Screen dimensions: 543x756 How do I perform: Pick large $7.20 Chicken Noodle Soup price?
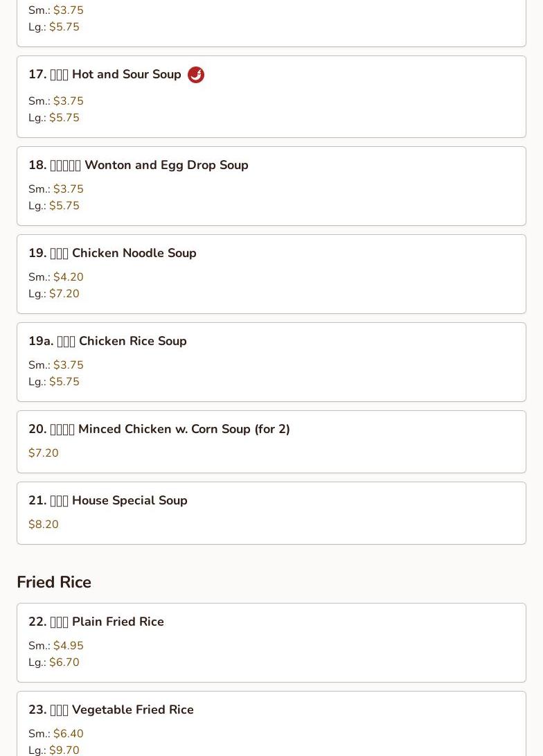64,294
